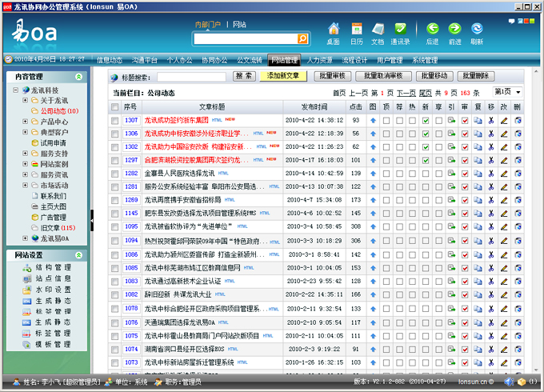Image resolution: width=544 pixels, height=392 pixels.
Task: Click the edit pencil icon for article 1307
Action: point(503,121)
